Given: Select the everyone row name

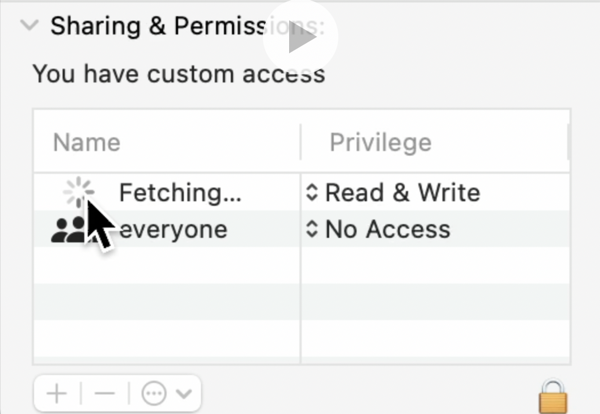Looking at the screenshot, I should 173,230.
